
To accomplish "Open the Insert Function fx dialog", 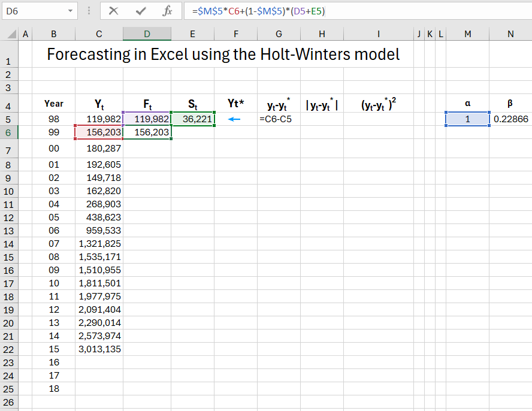I will click(x=168, y=11).
